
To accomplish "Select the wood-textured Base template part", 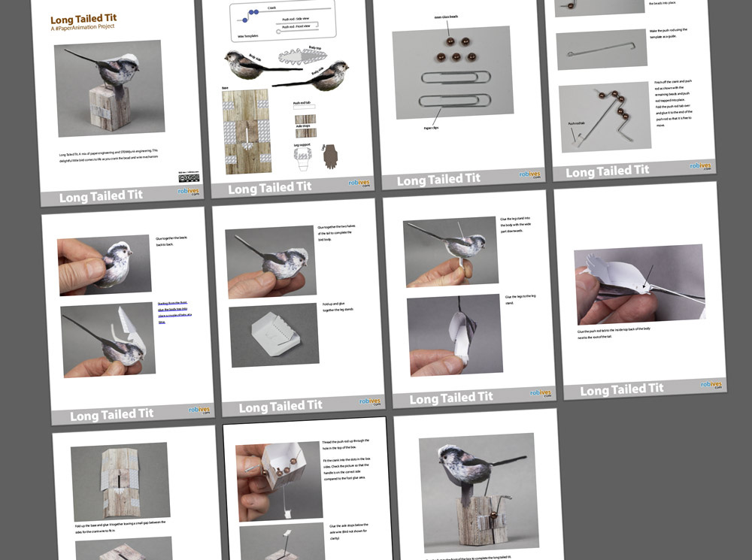I will [246, 132].
